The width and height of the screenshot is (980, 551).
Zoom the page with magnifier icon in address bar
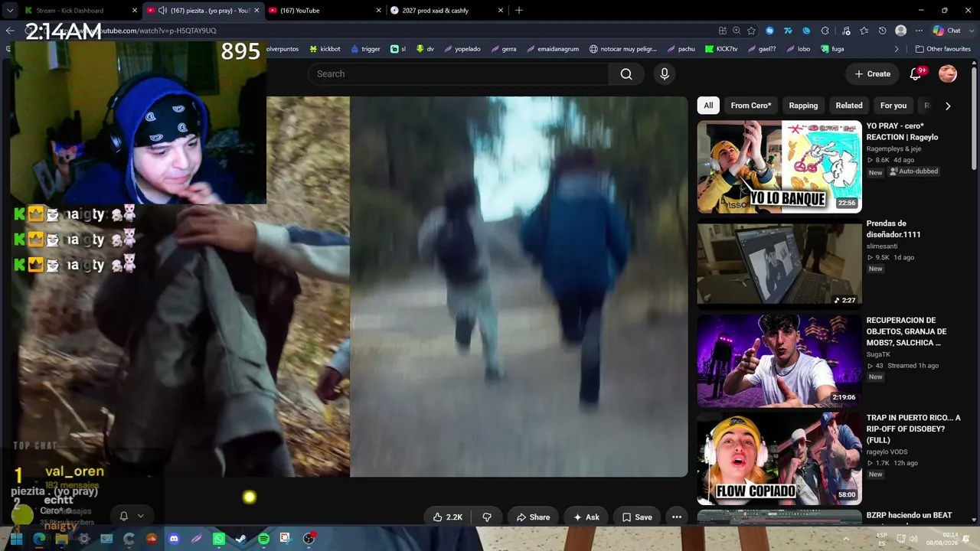(737, 31)
